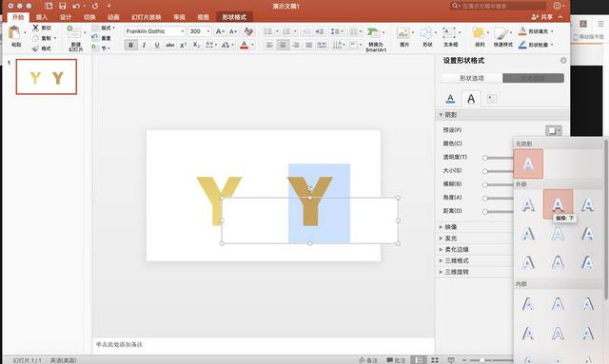Open the 动画 Animations tab

click(113, 17)
